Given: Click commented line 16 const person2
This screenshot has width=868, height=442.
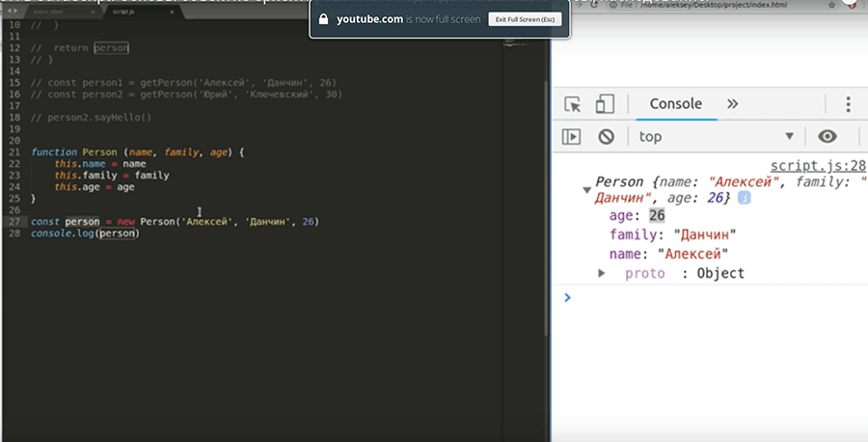Looking at the screenshot, I should [x=186, y=95].
